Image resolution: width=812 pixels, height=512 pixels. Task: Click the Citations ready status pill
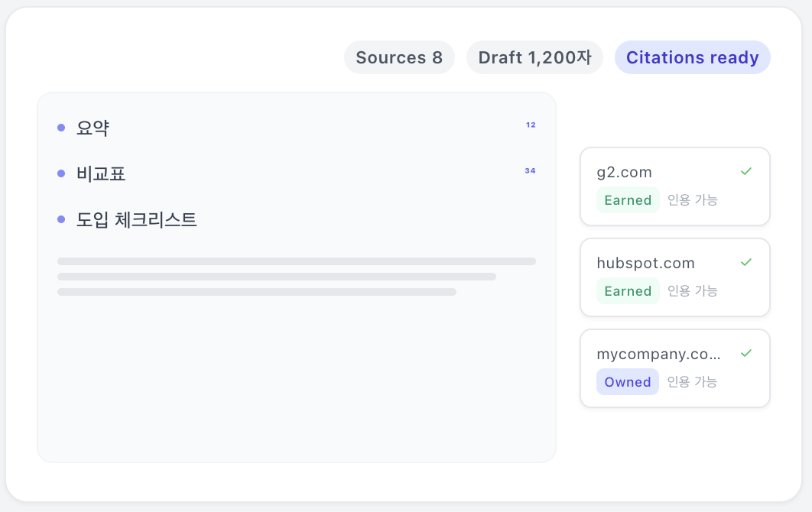(x=692, y=58)
